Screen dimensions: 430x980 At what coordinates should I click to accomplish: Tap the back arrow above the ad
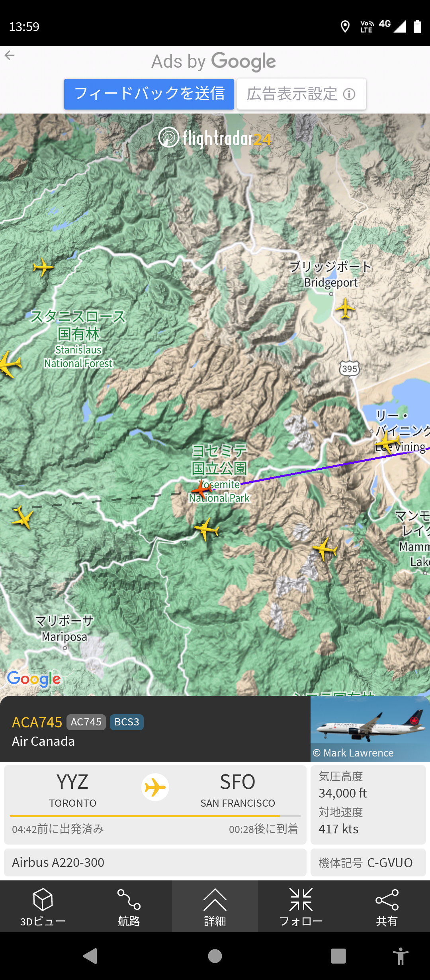pyautogui.click(x=10, y=55)
